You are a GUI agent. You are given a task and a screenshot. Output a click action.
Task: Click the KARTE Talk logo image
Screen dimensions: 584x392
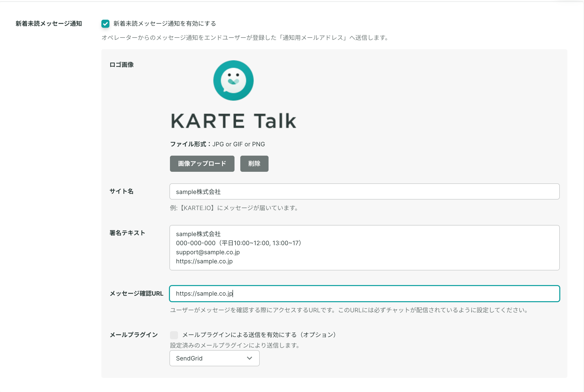(x=233, y=95)
